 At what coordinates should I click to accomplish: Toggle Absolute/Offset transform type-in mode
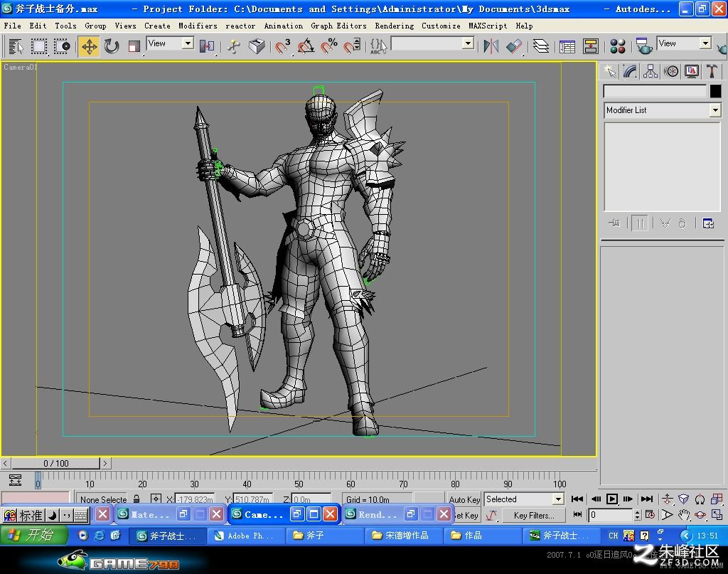(x=156, y=499)
